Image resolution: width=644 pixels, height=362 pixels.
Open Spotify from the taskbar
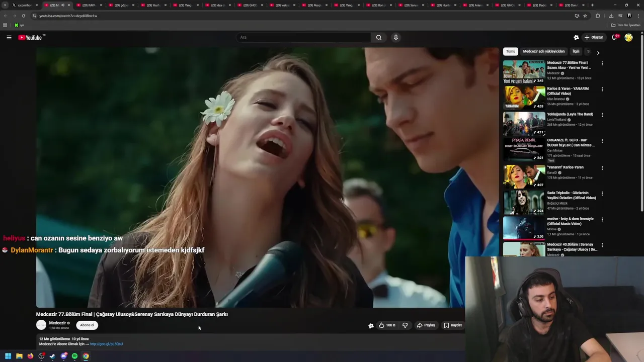74,356
